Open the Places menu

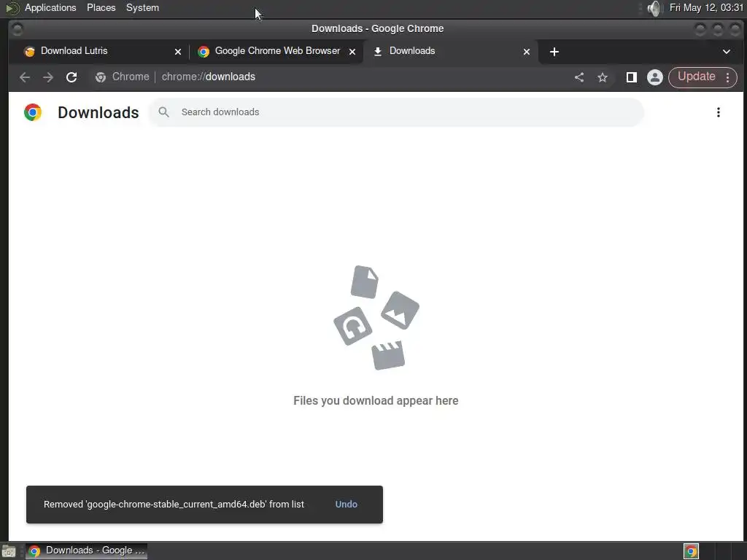pos(101,7)
